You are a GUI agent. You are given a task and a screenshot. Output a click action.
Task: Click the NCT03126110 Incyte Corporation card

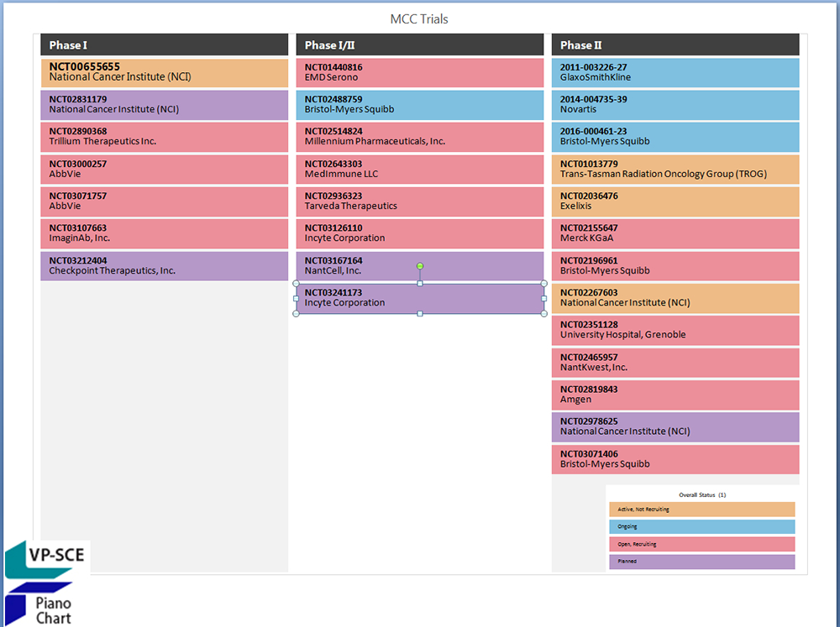[x=420, y=234]
